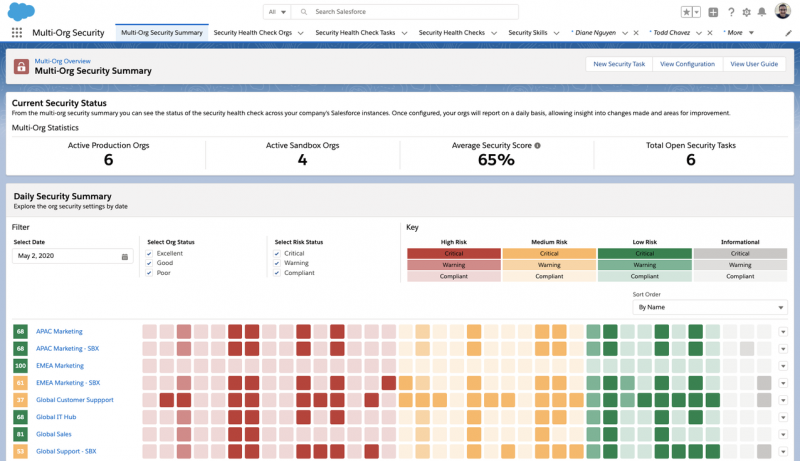Expand the Security Skills tab menu
This screenshot has width=800, height=461.
pyautogui.click(x=556, y=33)
